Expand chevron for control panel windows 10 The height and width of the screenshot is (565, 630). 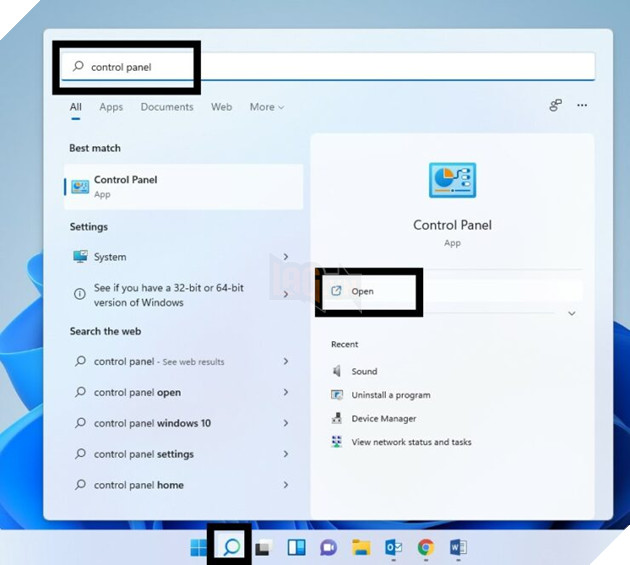pos(286,423)
